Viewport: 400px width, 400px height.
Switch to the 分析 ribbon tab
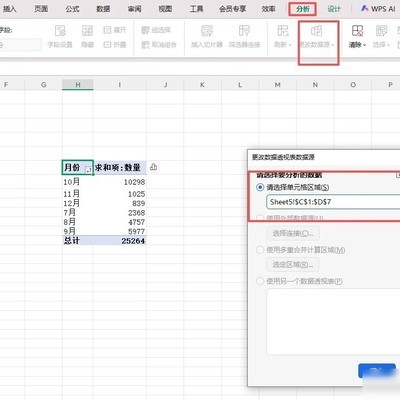(x=303, y=9)
